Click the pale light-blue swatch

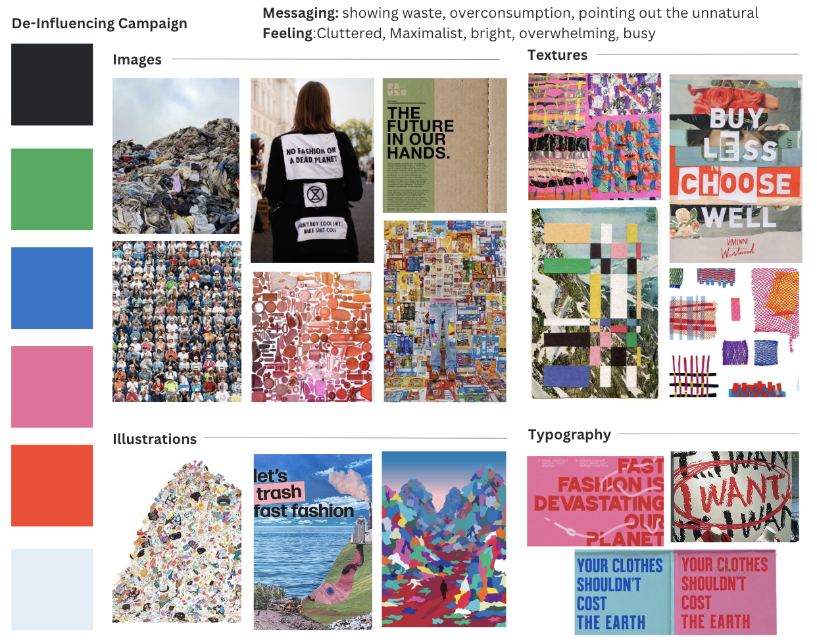[52, 589]
